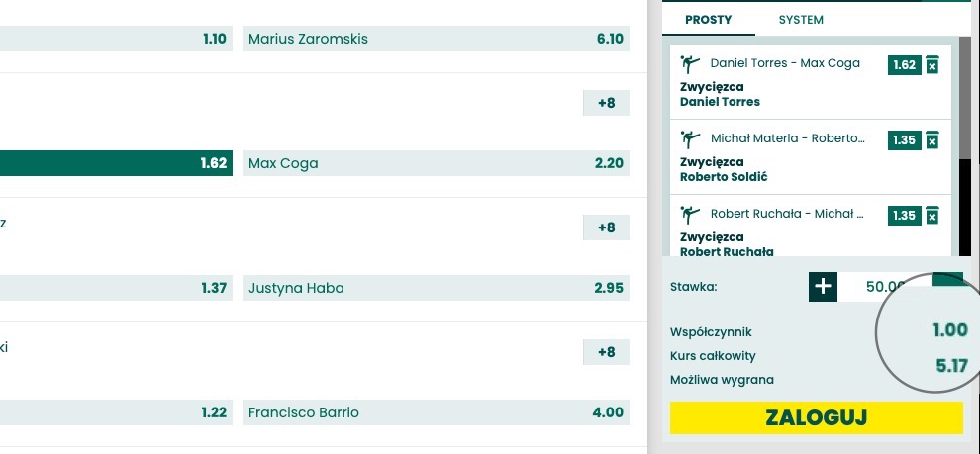980x454 pixels.
Task: Expand +8 markets above Francisco Barrio
Action: point(606,352)
